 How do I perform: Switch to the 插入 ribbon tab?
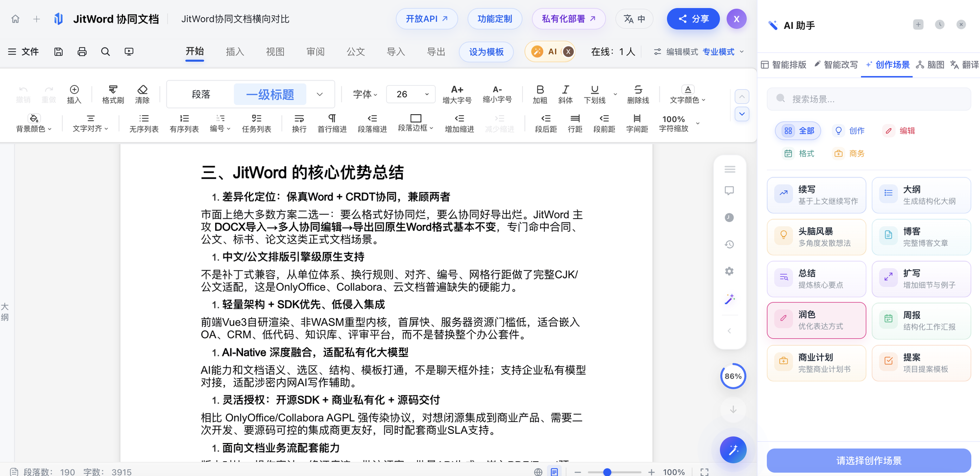click(x=235, y=51)
